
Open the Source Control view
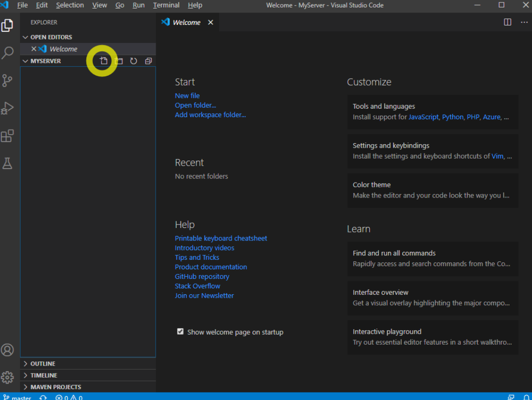pos(7,81)
